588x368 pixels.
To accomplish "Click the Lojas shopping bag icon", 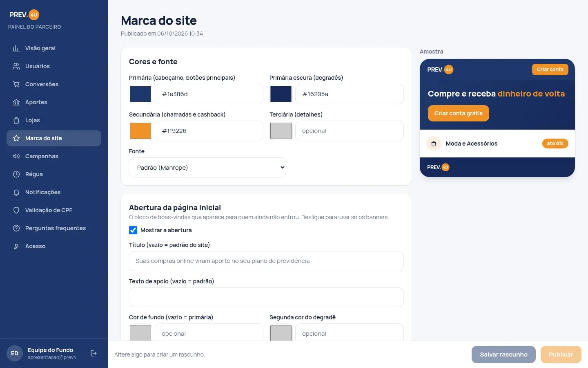I will [x=16, y=120].
